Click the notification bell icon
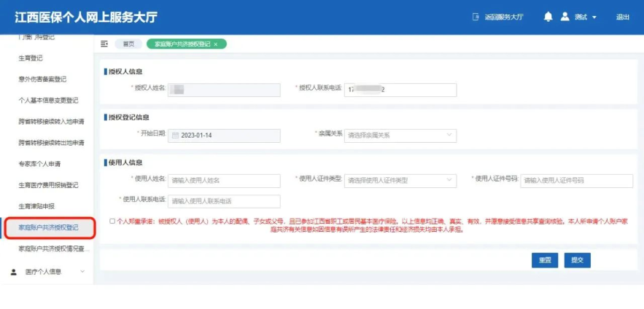This screenshot has width=644, height=309. (x=548, y=17)
